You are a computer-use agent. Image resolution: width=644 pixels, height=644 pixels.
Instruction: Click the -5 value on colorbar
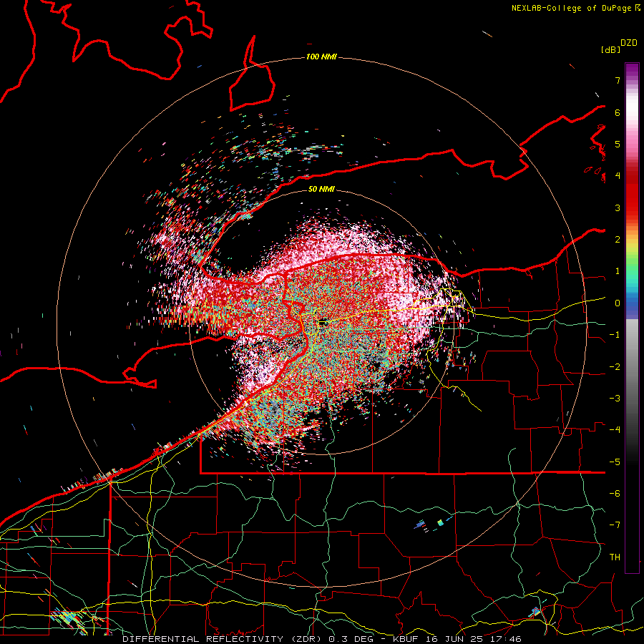click(615, 462)
